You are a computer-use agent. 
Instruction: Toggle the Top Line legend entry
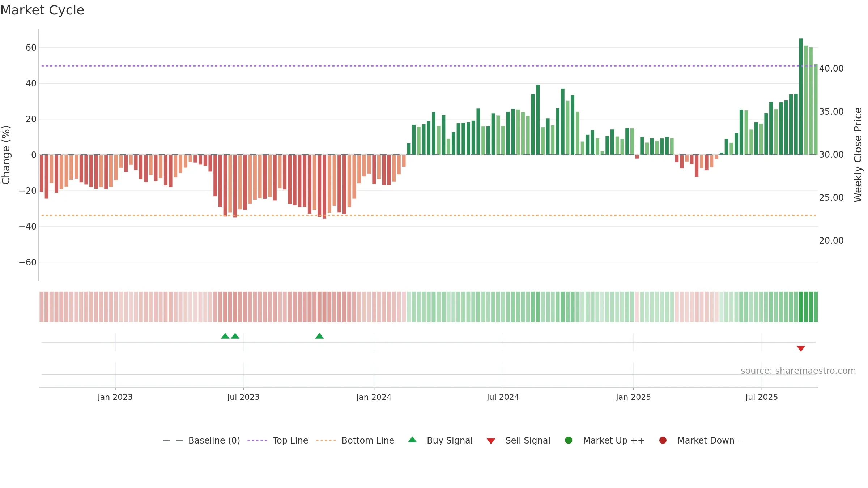coord(278,440)
